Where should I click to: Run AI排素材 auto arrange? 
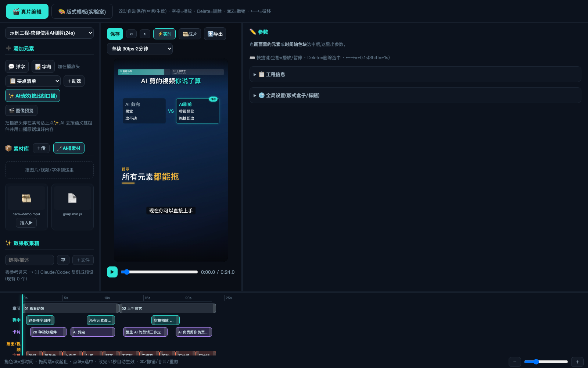[x=69, y=148]
